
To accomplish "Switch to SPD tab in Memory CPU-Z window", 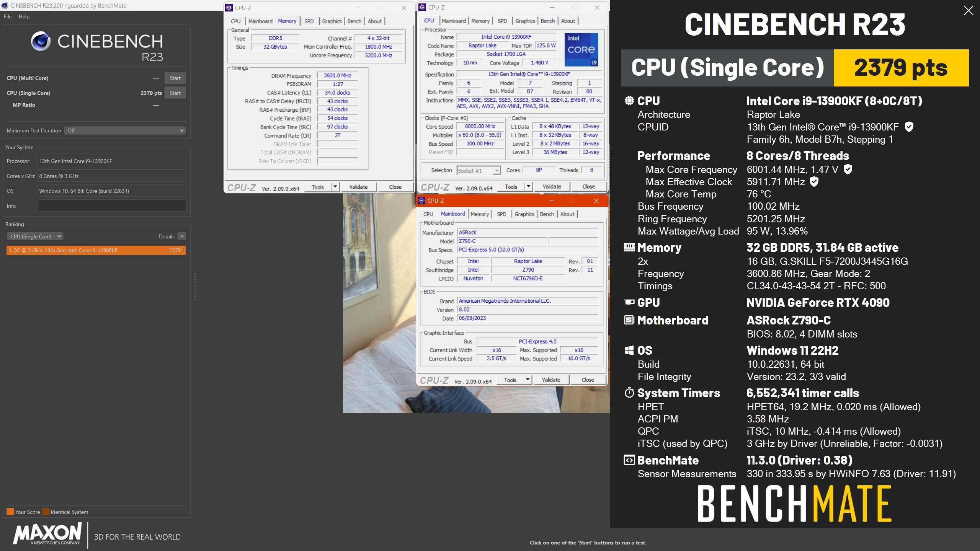I will (x=309, y=21).
